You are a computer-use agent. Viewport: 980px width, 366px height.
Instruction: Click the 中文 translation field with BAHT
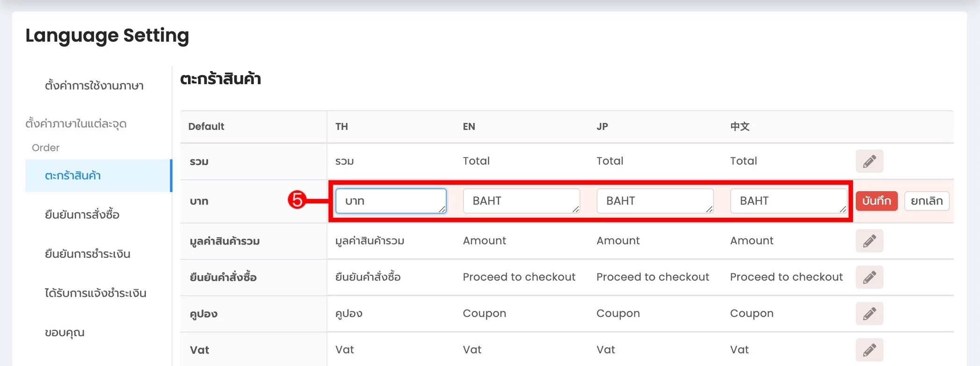[x=788, y=201]
